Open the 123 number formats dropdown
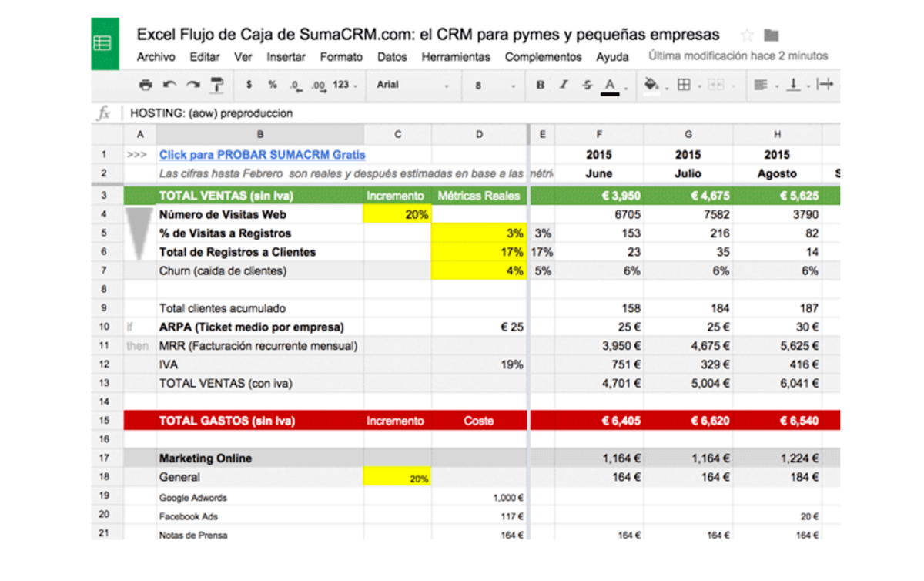Viewport: 924px width, 581px height. click(x=344, y=85)
